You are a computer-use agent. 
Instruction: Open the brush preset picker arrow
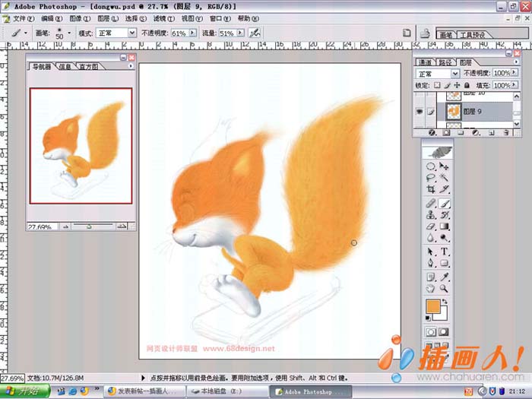[x=69, y=33]
